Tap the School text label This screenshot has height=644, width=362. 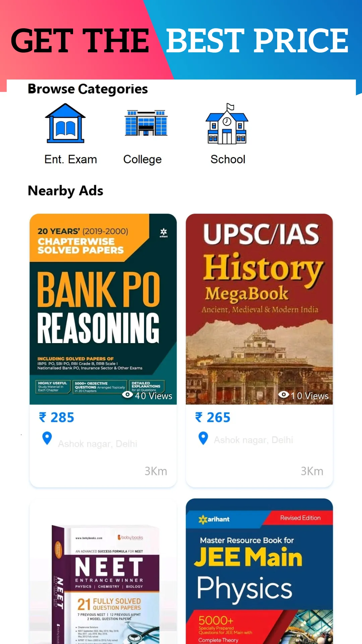click(228, 159)
